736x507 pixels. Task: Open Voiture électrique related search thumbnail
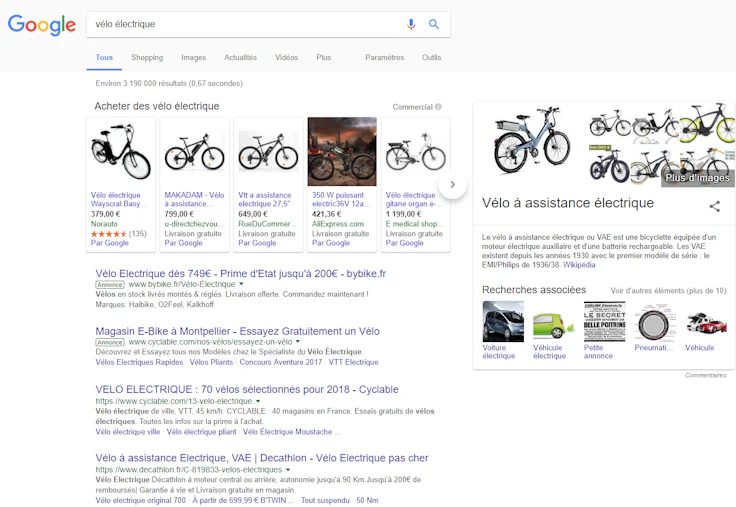pyautogui.click(x=503, y=322)
